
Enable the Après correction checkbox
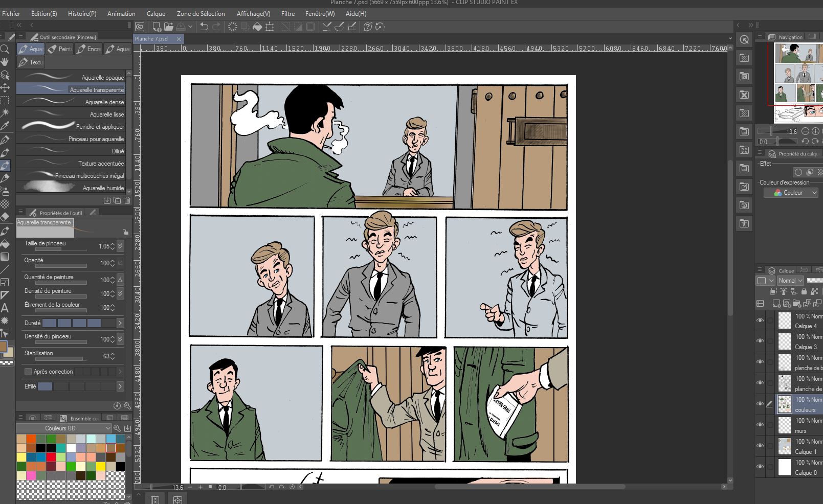point(28,372)
